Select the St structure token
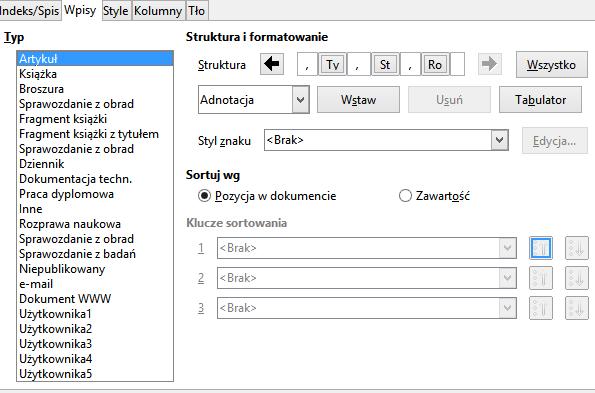 [385, 64]
